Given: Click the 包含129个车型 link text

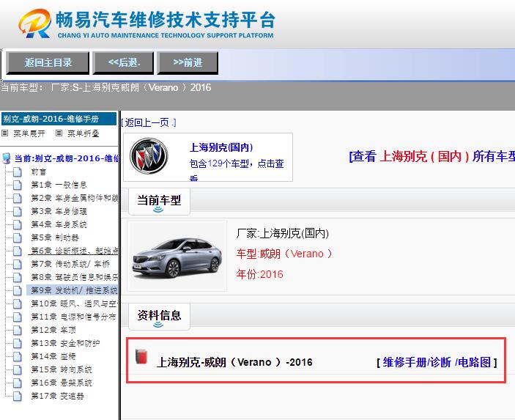Looking at the screenshot, I should pos(237,163).
